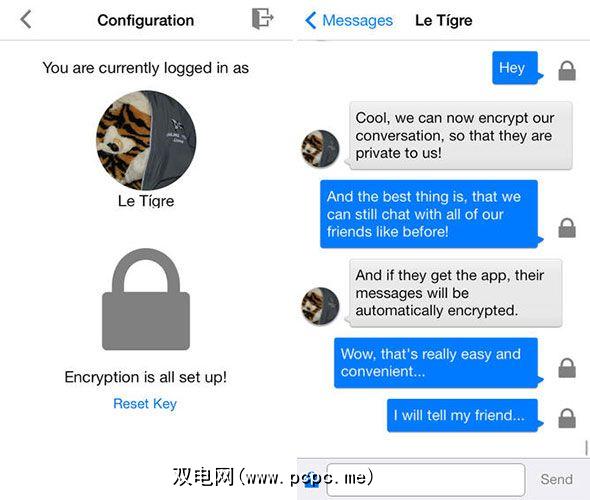Click the Send button
Image resolution: width=590 pixels, height=500 pixels.
click(x=557, y=479)
